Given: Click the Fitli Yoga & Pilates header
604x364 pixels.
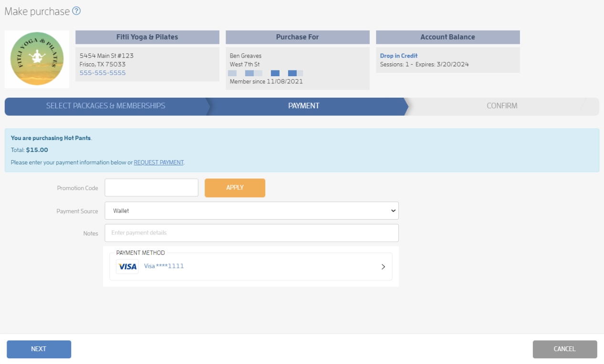Looking at the screenshot, I should pyautogui.click(x=147, y=37).
